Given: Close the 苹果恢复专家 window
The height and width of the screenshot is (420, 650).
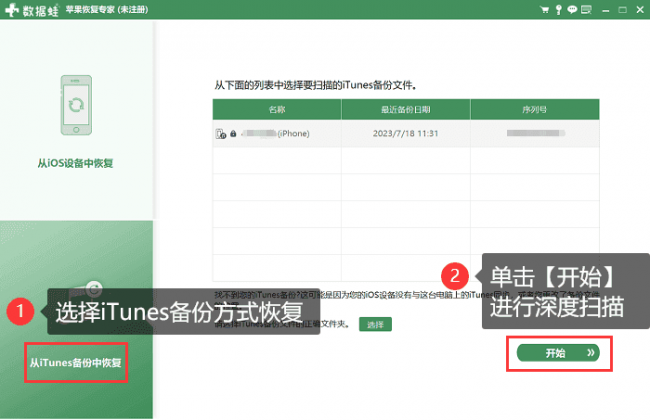Looking at the screenshot, I should [x=640, y=10].
